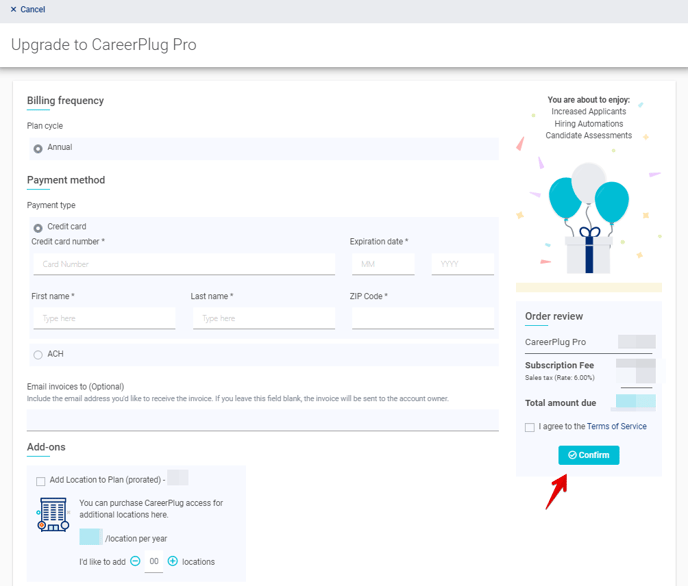Click the locations quantity field showing 00

(x=154, y=561)
